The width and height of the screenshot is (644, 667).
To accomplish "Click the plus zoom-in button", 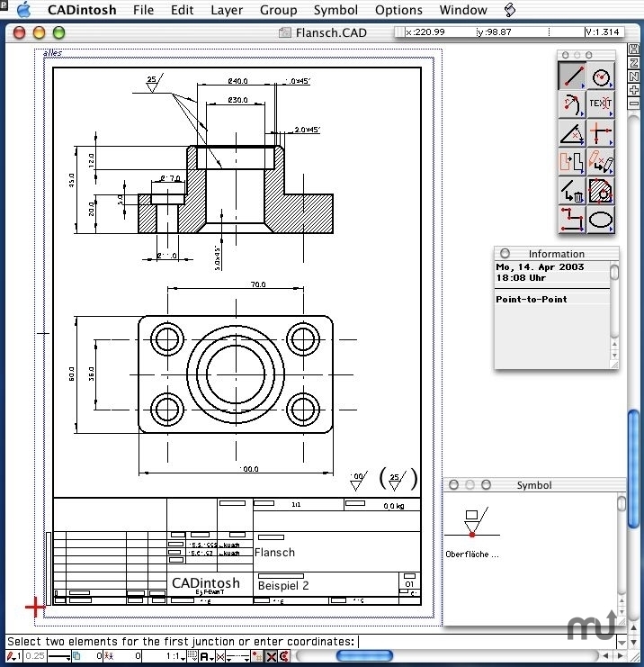I will 635,91.
